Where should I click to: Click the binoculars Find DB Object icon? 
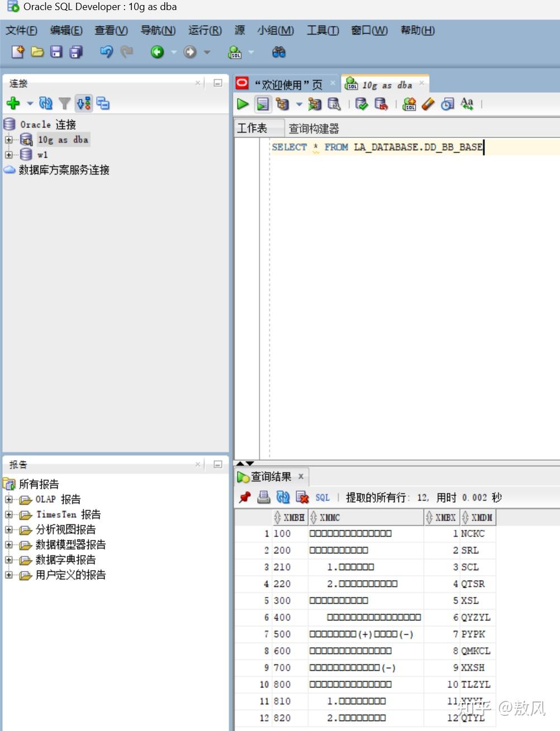[278, 52]
